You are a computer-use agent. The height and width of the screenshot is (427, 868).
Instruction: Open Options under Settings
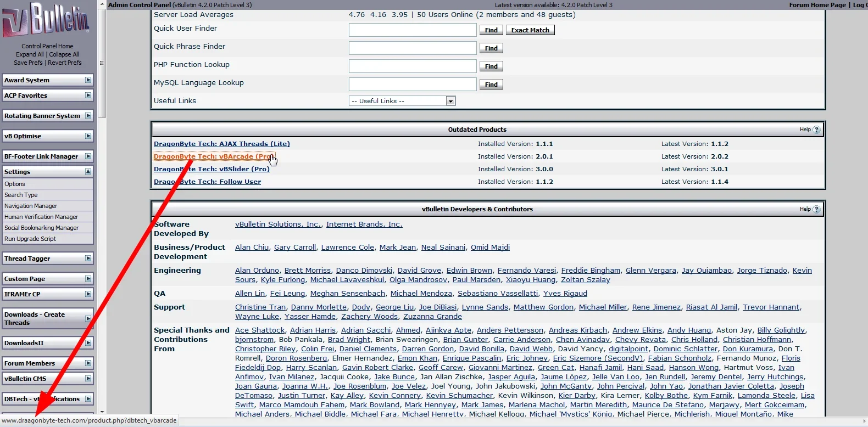click(48, 184)
